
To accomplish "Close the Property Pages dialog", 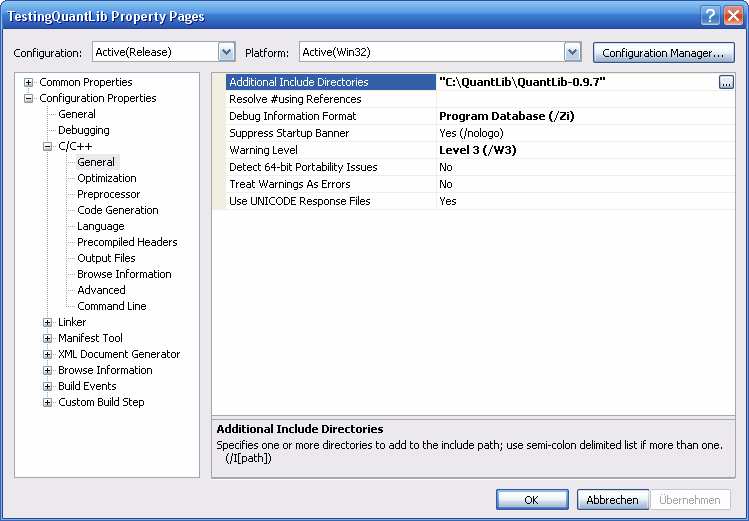I will pos(733,16).
